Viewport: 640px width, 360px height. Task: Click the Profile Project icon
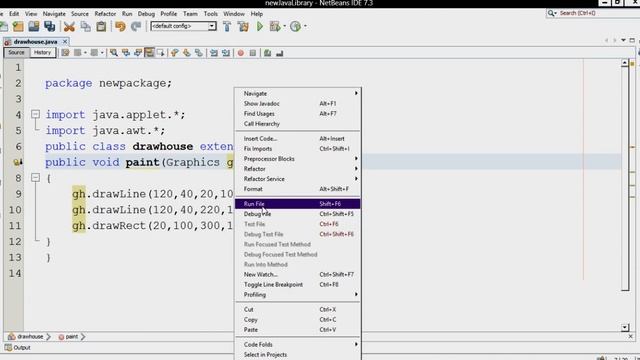296,27
